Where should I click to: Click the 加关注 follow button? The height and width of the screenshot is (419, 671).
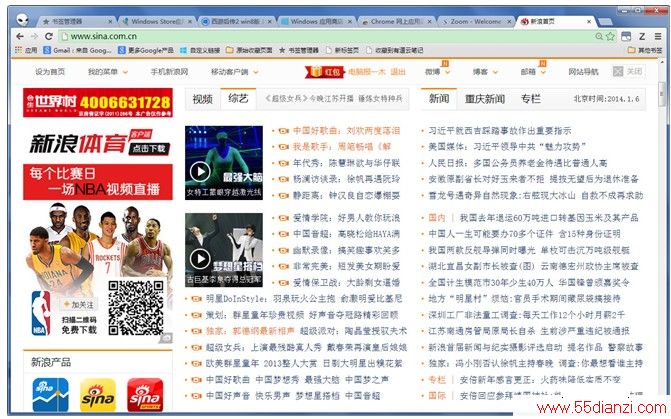[79, 304]
